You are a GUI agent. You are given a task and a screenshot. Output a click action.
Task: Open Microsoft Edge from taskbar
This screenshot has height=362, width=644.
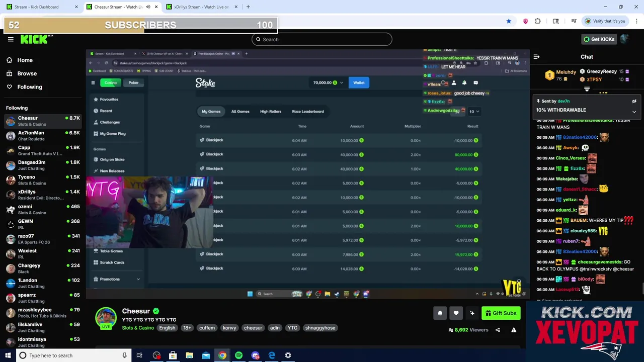pyautogui.click(x=272, y=355)
